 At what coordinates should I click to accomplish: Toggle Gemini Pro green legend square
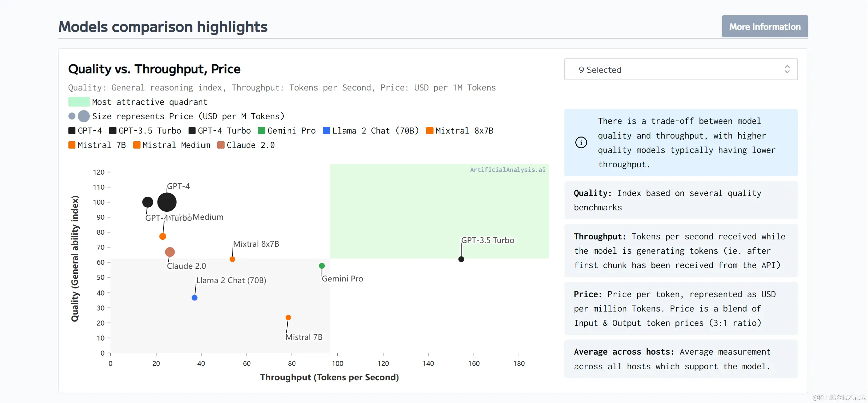pyautogui.click(x=262, y=131)
